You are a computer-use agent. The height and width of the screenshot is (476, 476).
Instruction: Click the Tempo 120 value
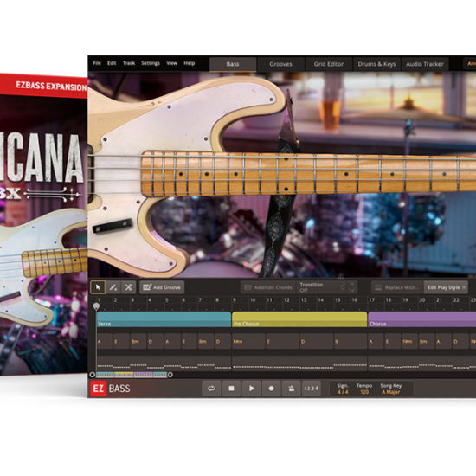(364, 392)
